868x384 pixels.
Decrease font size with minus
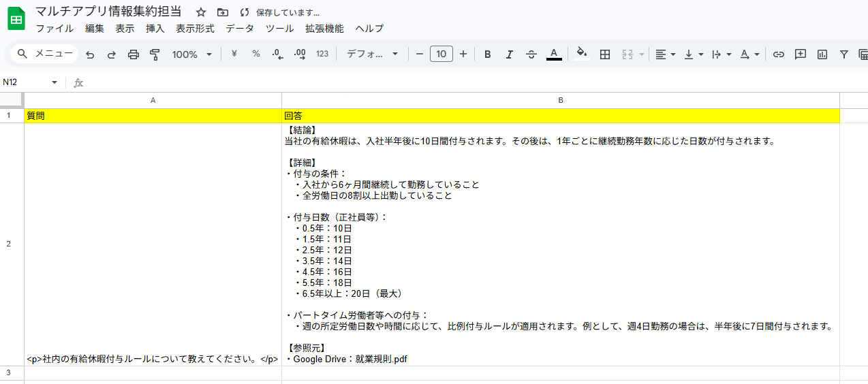click(420, 54)
